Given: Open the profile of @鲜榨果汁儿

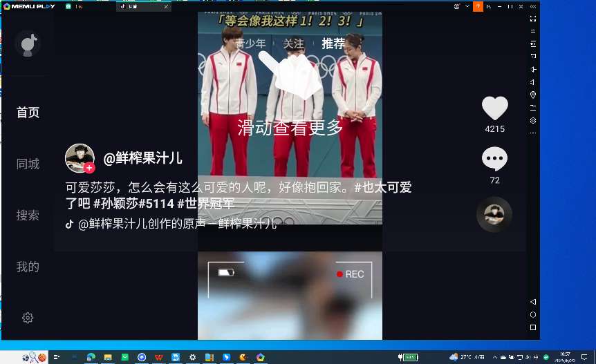Looking at the screenshot, I should click(142, 158).
